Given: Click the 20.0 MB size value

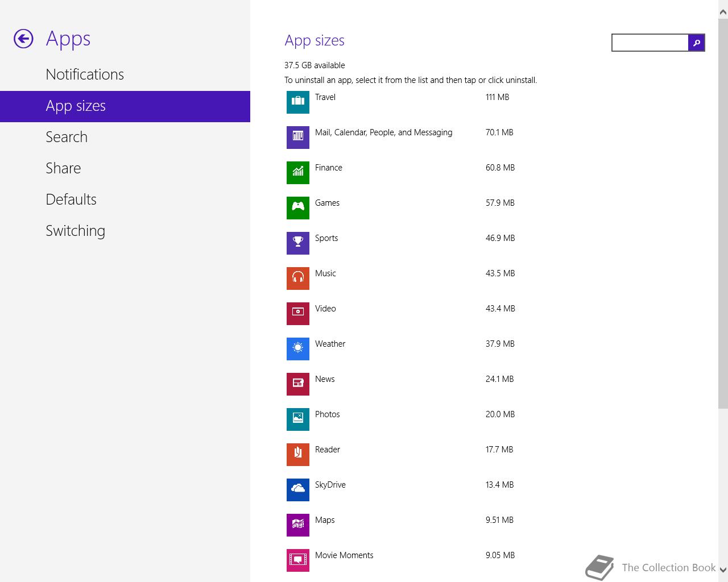Looking at the screenshot, I should pyautogui.click(x=500, y=414).
